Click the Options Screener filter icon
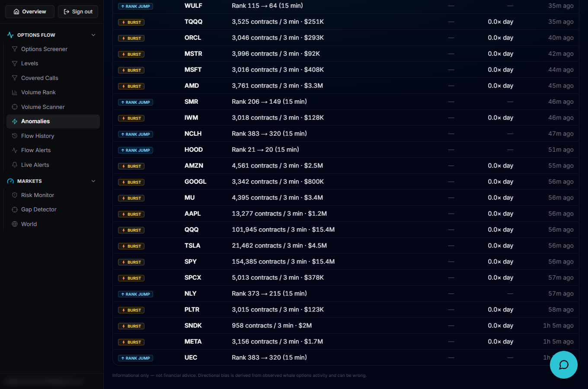The image size is (588, 389). (x=15, y=49)
